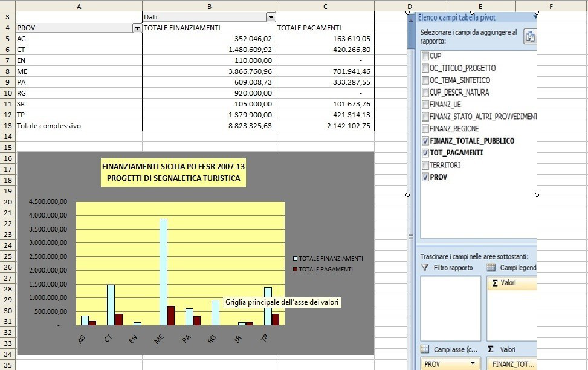Select the TOTALE FINANZIAMENTI header cell
The width and height of the screenshot is (588, 370).
click(209, 28)
